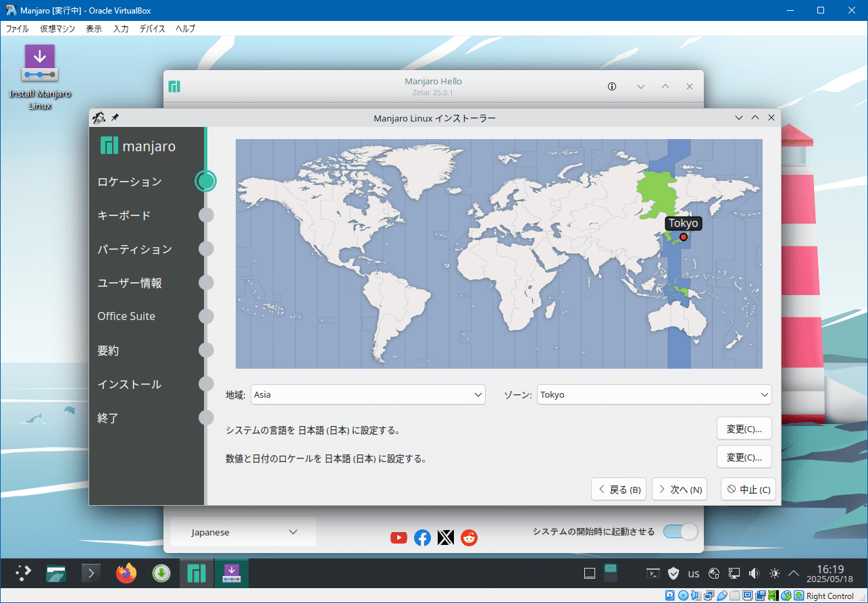Click the installer penguin icon in the titlebar

(x=99, y=117)
